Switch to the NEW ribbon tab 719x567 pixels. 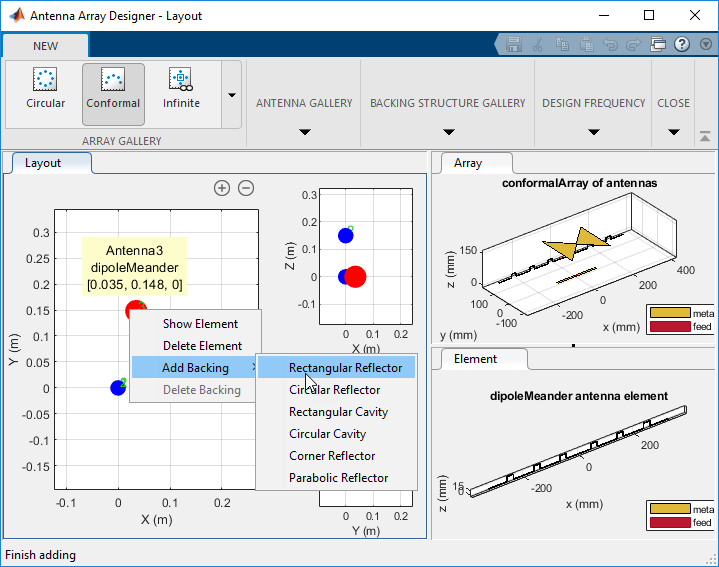(x=45, y=46)
